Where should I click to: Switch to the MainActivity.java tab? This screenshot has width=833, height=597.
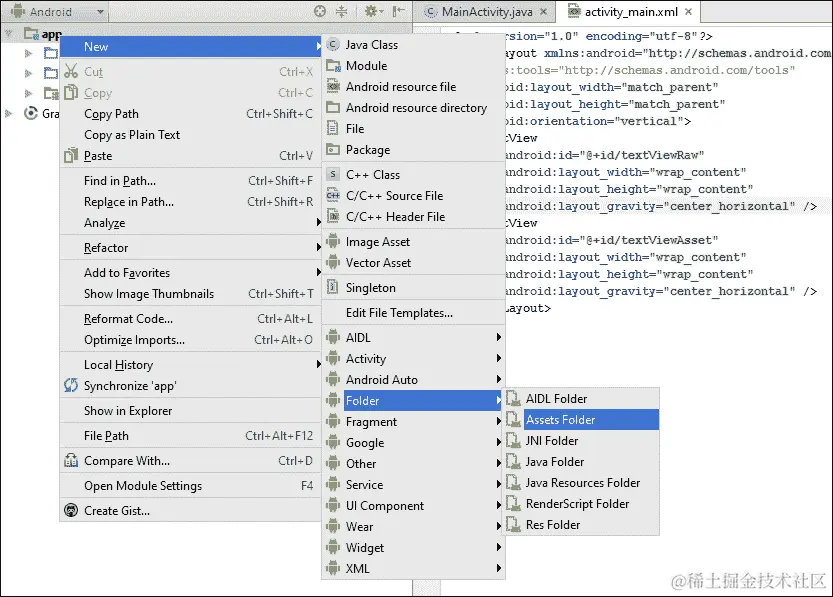[486, 12]
